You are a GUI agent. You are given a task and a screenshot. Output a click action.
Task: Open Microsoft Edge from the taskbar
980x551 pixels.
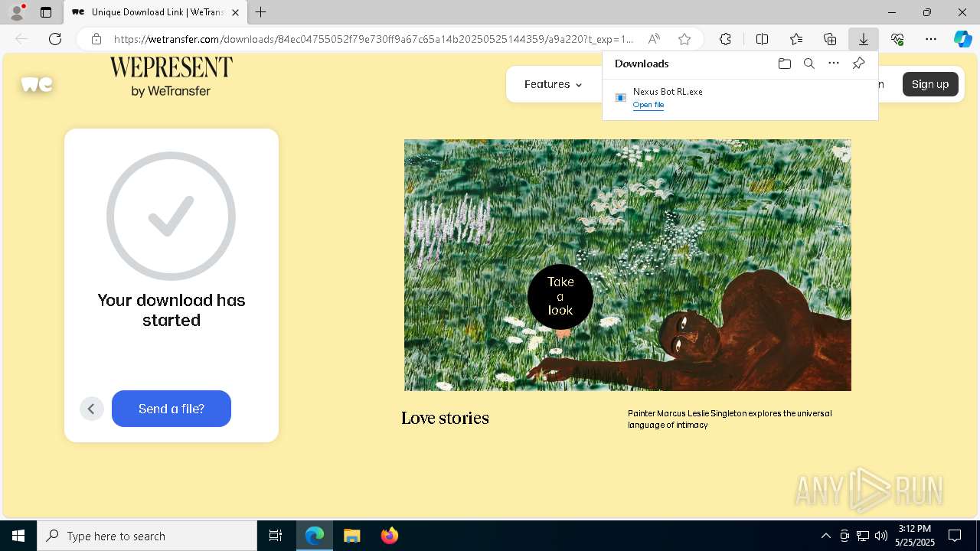coord(315,536)
